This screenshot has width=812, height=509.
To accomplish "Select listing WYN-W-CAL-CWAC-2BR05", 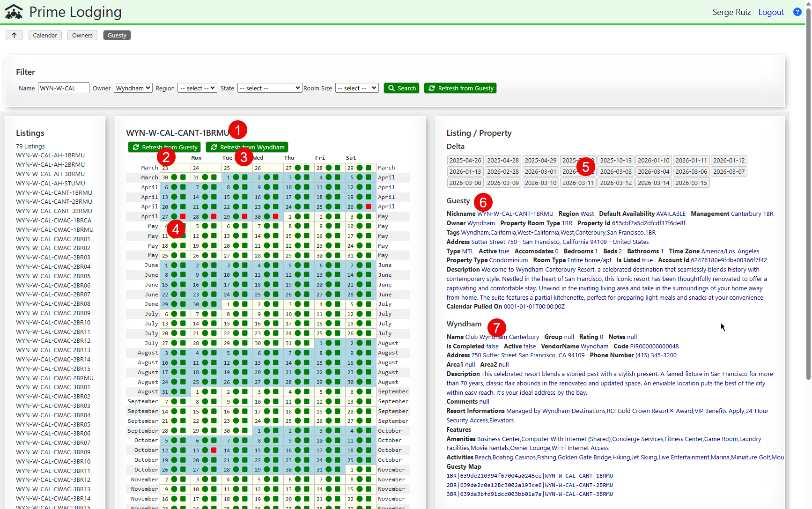I will (53, 276).
